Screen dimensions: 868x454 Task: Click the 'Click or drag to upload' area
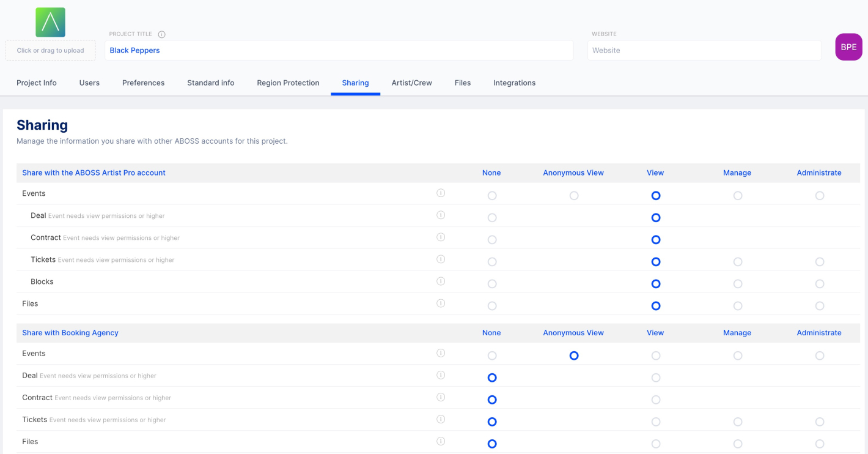(50, 51)
